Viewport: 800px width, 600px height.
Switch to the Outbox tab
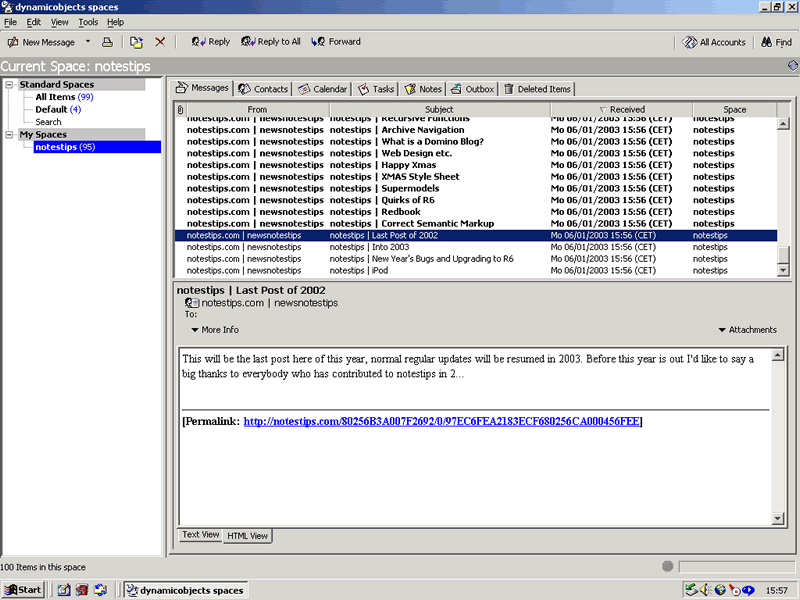point(472,89)
